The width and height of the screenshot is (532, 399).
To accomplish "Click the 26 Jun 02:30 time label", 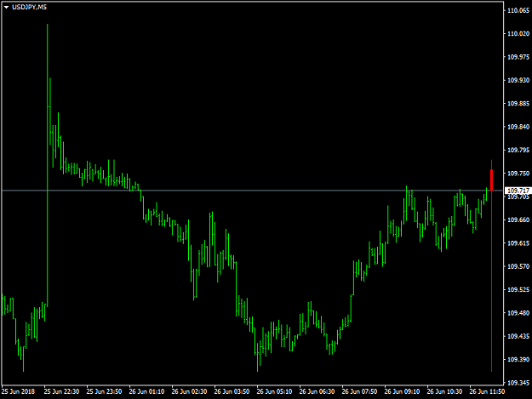I will pos(189,391).
